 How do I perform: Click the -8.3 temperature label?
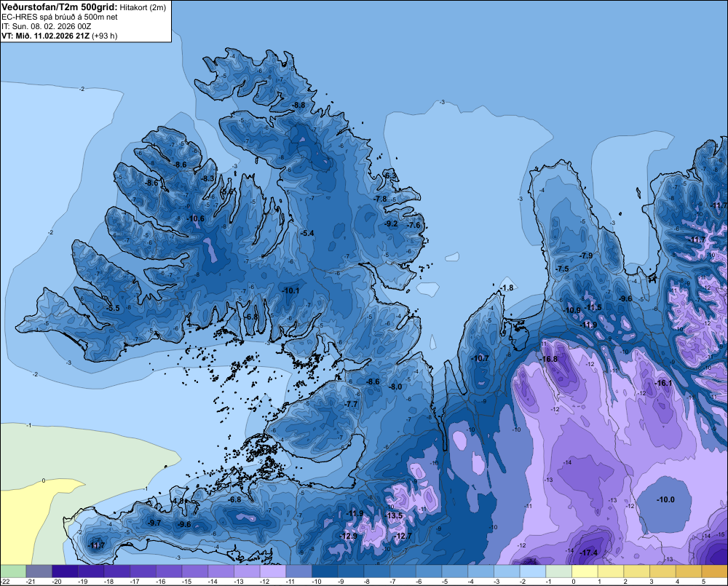pyautogui.click(x=208, y=178)
